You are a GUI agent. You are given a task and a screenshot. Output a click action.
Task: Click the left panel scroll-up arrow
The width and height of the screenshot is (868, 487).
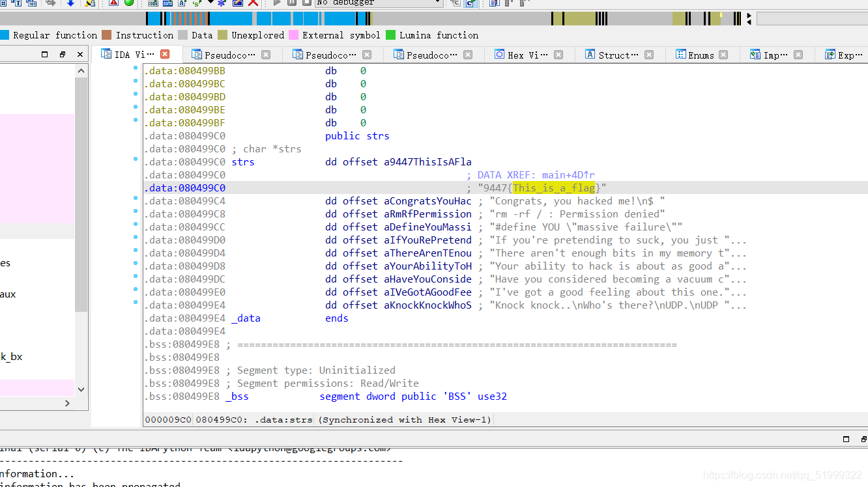point(81,70)
